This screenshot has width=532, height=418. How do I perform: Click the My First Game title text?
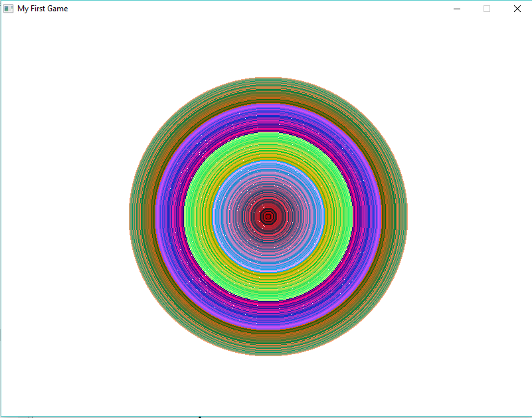43,9
